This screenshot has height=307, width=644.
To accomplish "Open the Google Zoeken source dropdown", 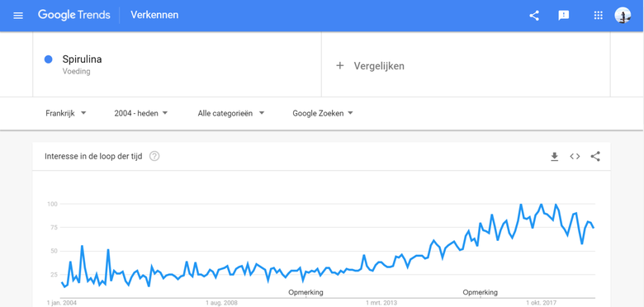I will [323, 113].
